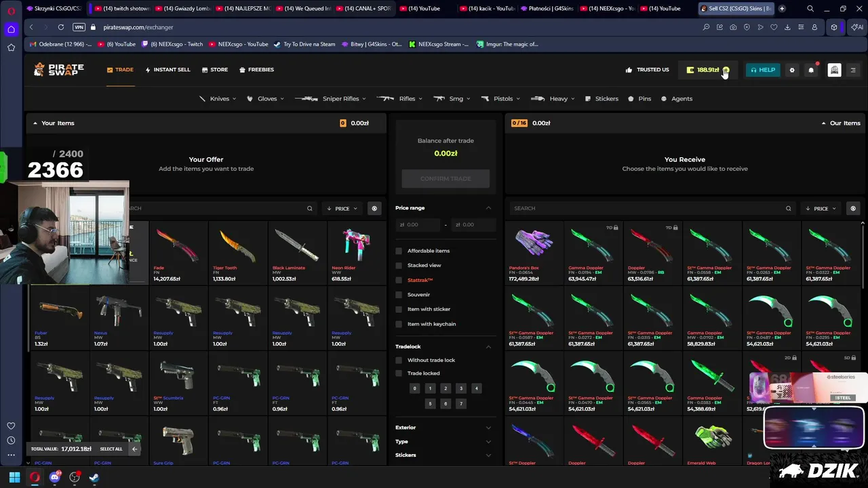Click Select All button
Image resolution: width=868 pixels, height=488 pixels.
pos(111,449)
